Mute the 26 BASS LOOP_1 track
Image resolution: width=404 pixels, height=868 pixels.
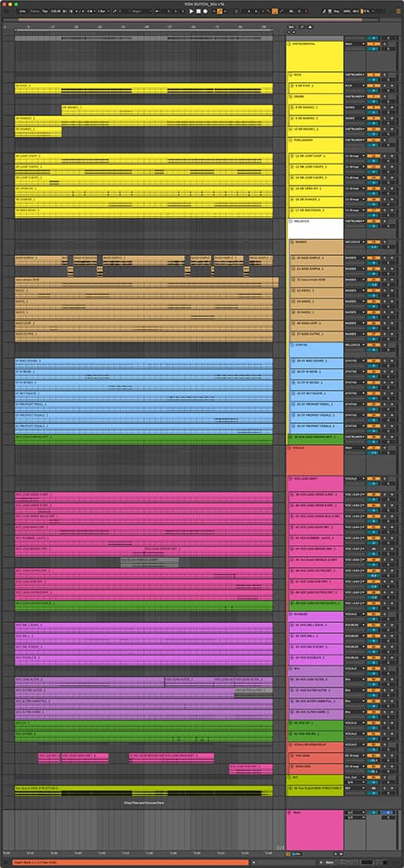(373, 323)
